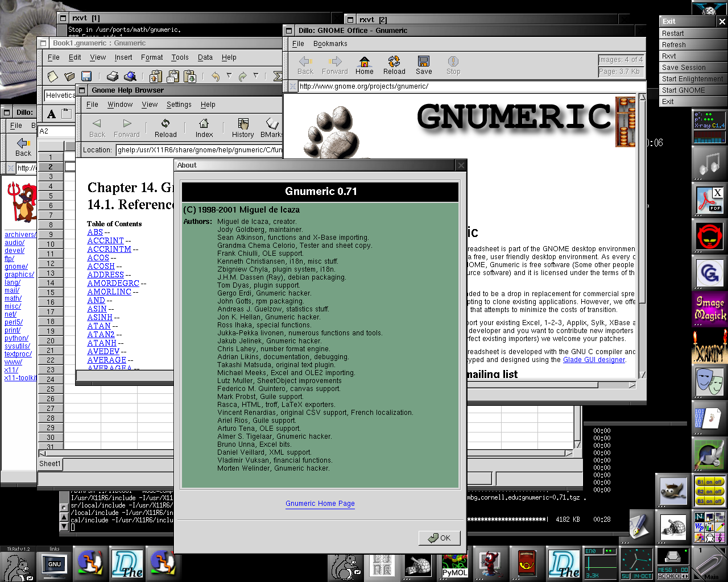Open the python/ link in back Dillo window

tap(16, 338)
